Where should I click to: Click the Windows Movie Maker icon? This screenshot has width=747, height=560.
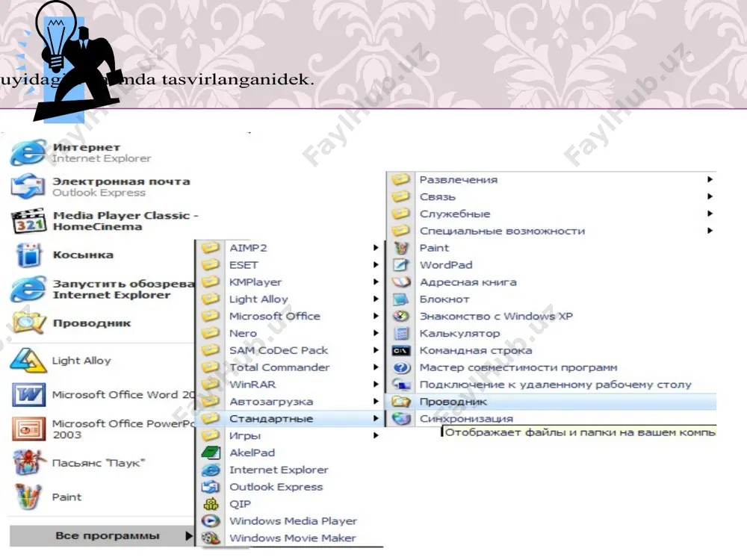(x=211, y=538)
